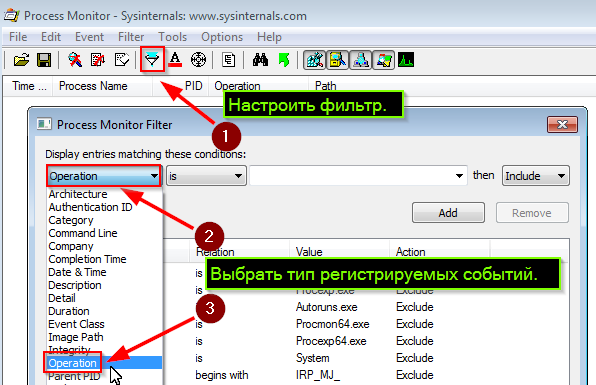Click the Include Process From Window target icon
The image size is (596, 385).
click(x=198, y=60)
